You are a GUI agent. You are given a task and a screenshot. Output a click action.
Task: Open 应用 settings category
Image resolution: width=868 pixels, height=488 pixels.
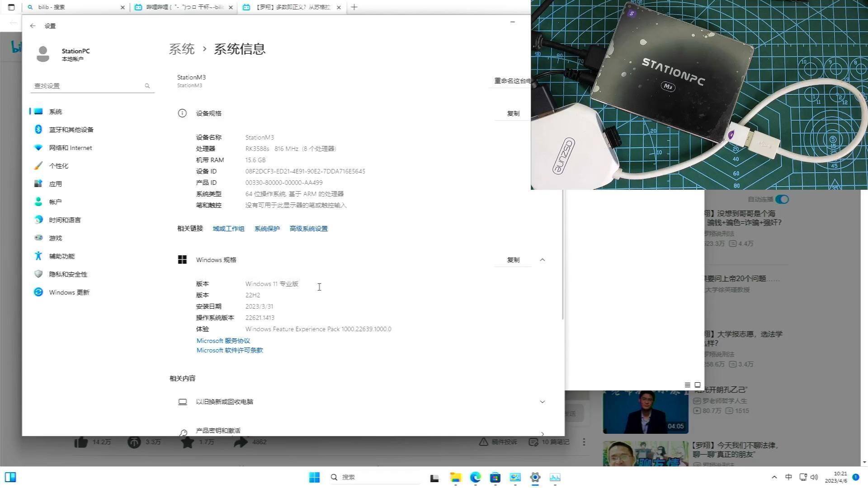[92, 184]
